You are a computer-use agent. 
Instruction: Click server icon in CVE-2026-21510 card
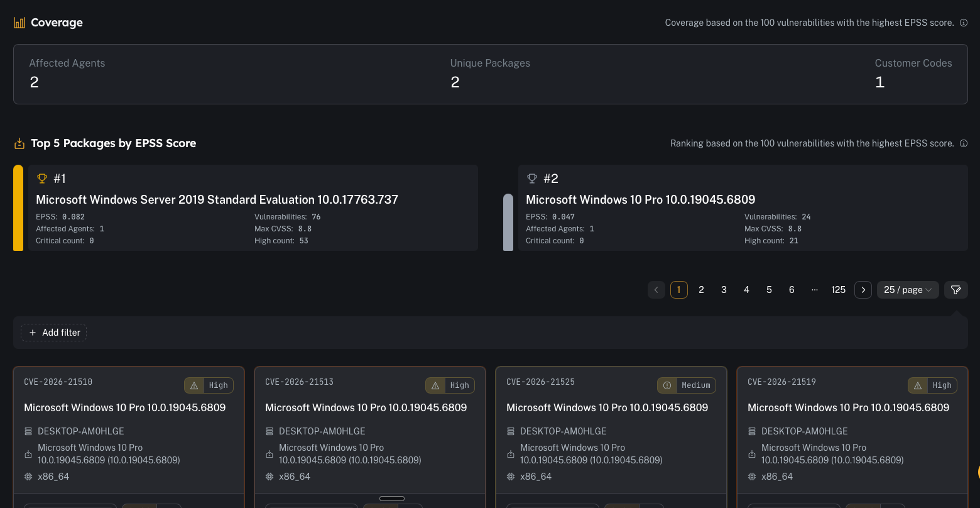(28, 431)
